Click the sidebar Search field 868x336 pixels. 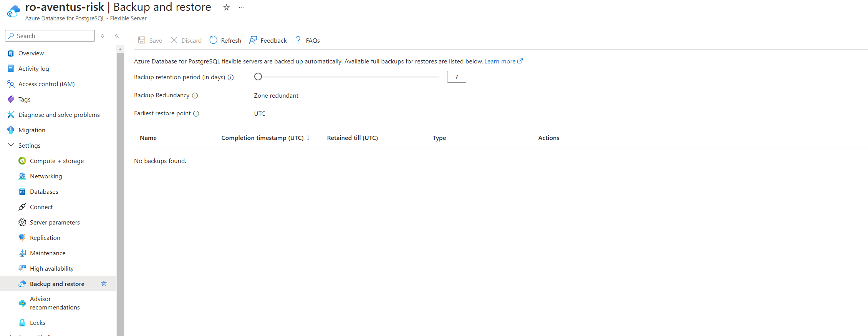[x=50, y=36]
